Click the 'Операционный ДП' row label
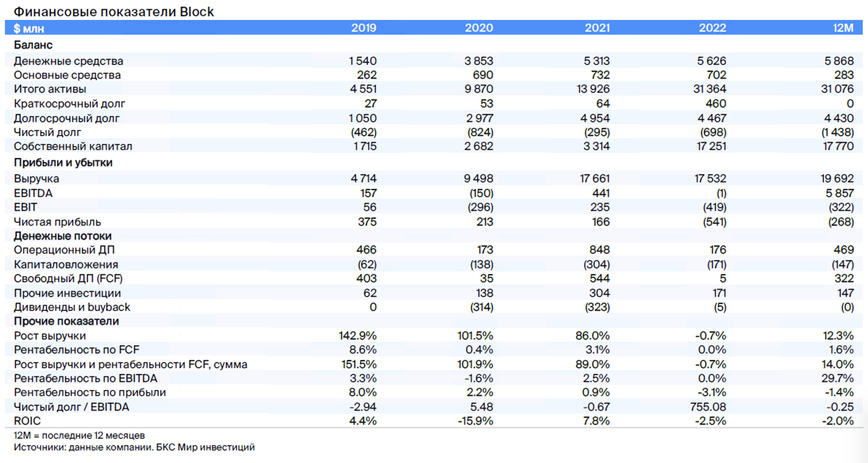 [64, 250]
